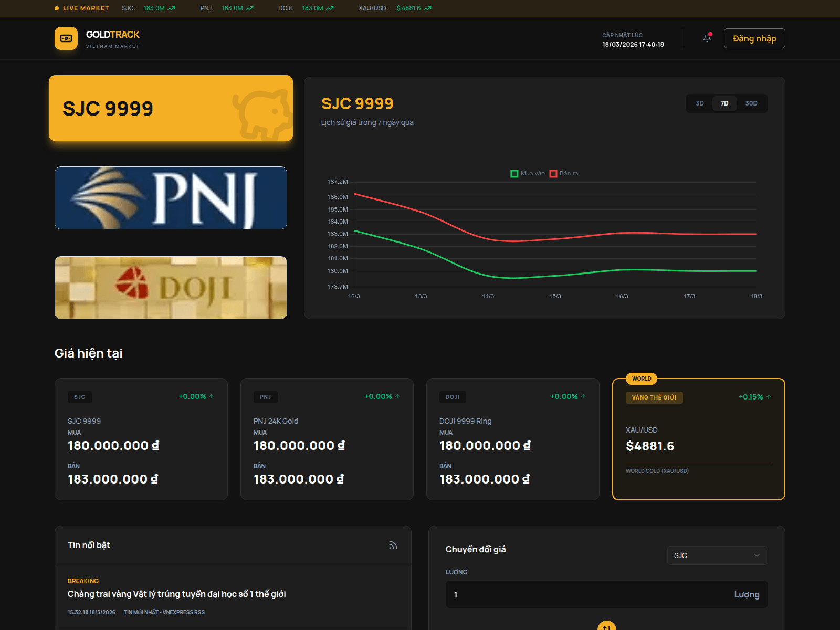Click the GoldTrack logo icon
Screen dimensions: 840x630
[66, 38]
